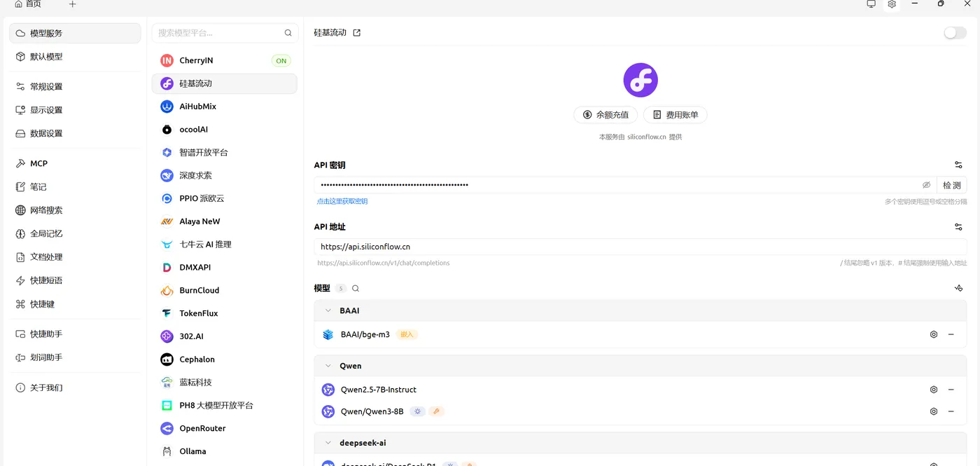
Task: Open 划词助手 settings section
Action: (x=75, y=357)
